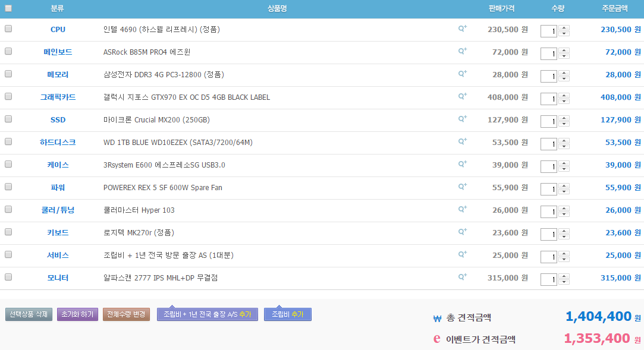Open the 쿨러/튜닝 category link
644x350 pixels.
pyautogui.click(x=58, y=210)
